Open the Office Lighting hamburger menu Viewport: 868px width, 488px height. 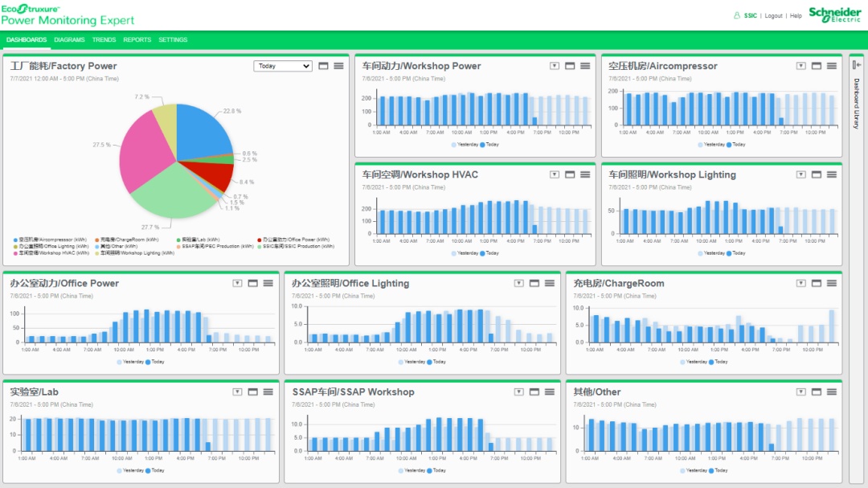click(550, 283)
